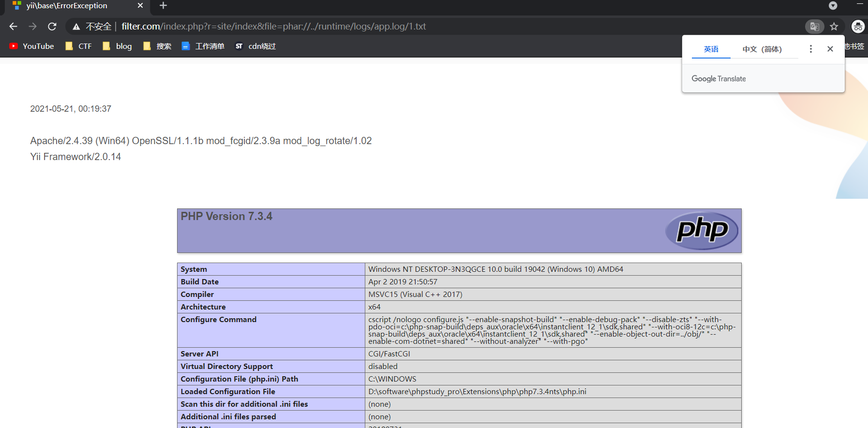
Task: Open translate options three-dot menu
Action: (x=811, y=49)
